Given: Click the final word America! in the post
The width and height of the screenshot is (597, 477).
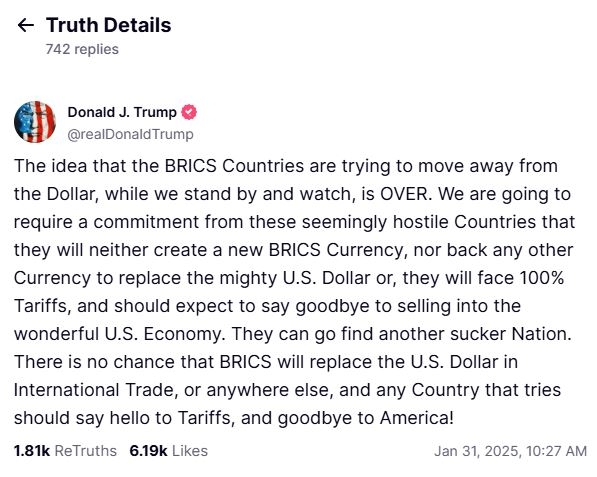Looking at the screenshot, I should [417, 418].
